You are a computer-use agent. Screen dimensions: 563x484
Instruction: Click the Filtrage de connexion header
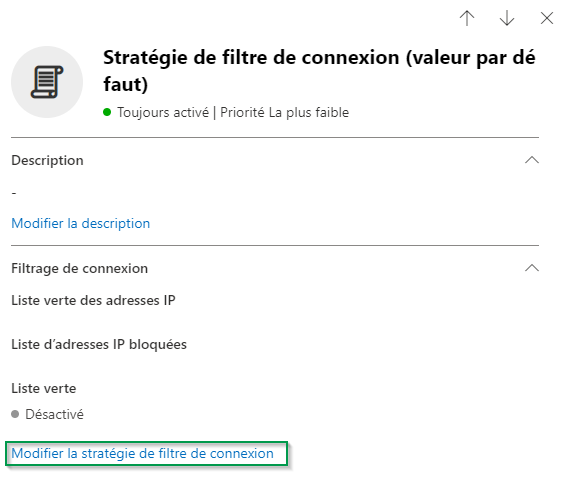(x=79, y=268)
